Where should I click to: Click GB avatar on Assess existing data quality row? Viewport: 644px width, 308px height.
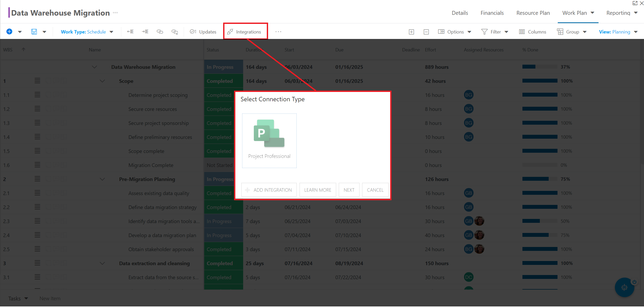[469, 193]
